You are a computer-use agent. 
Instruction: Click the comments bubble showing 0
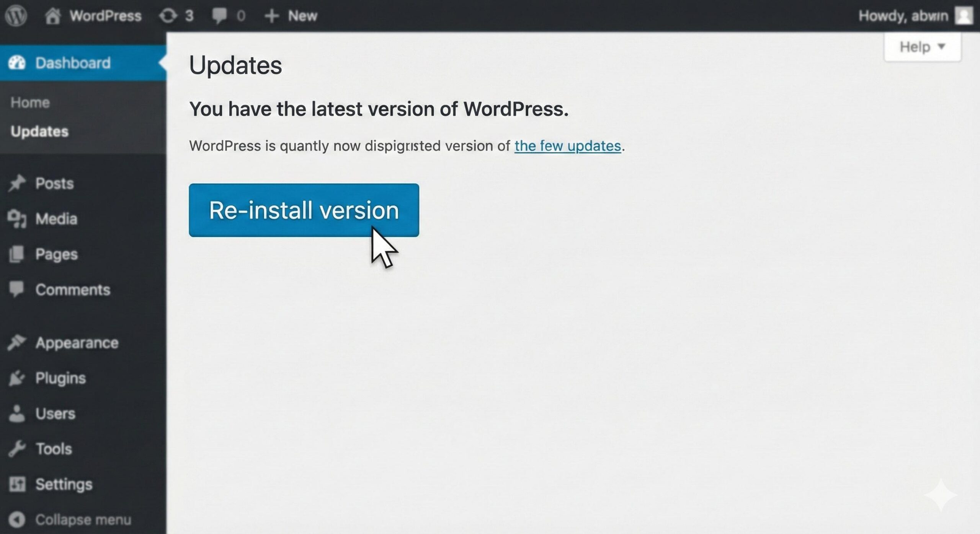click(229, 15)
